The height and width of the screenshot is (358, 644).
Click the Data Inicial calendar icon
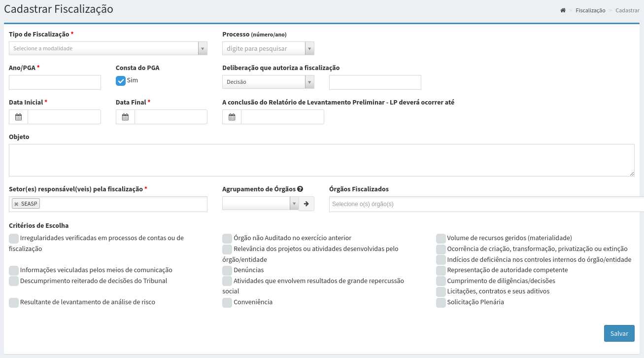19,117
